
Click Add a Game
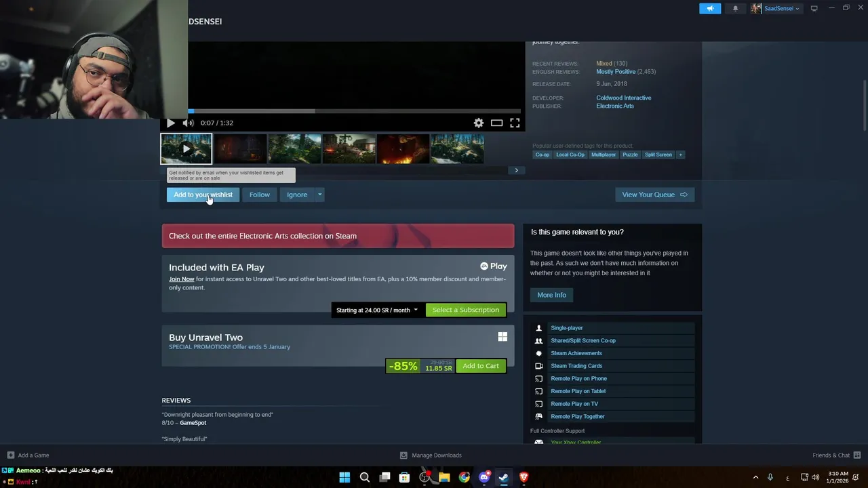(28, 455)
